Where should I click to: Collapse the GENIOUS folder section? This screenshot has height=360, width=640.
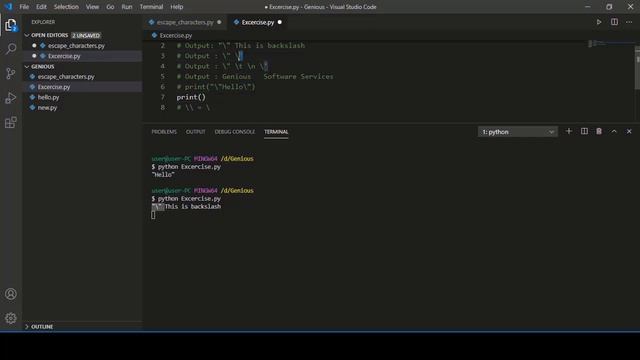pyautogui.click(x=27, y=67)
